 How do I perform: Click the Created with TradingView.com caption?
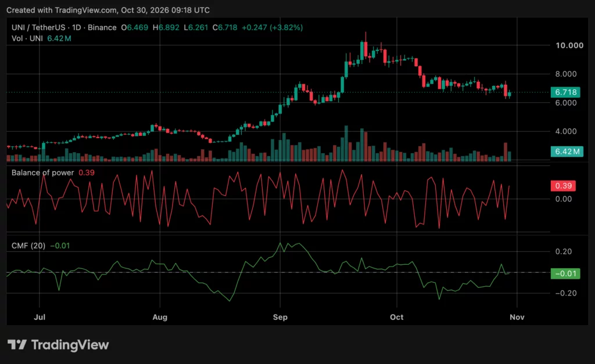tap(108, 10)
